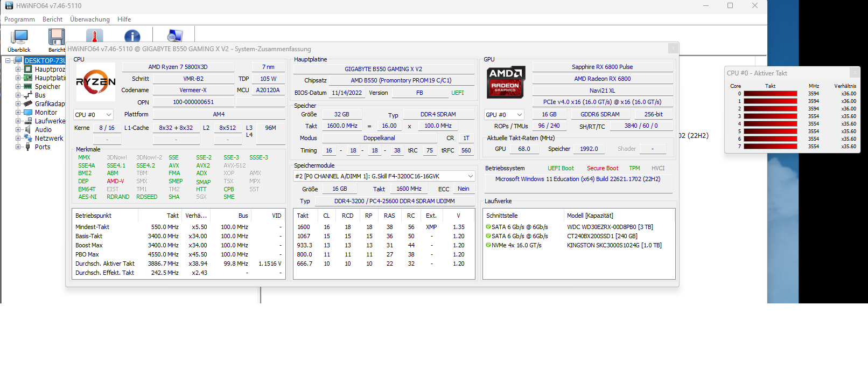Click the Bericht floppy disk icon
868x388 pixels.
pyautogui.click(x=57, y=37)
